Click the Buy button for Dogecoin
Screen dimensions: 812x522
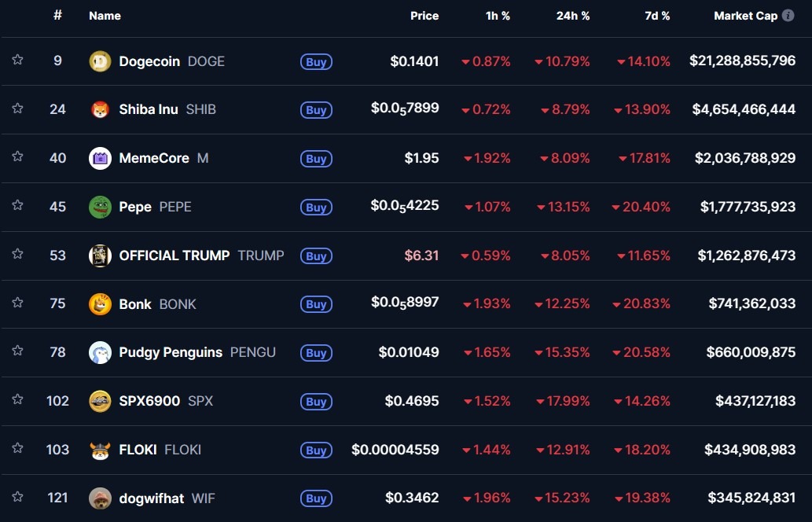pyautogui.click(x=315, y=62)
